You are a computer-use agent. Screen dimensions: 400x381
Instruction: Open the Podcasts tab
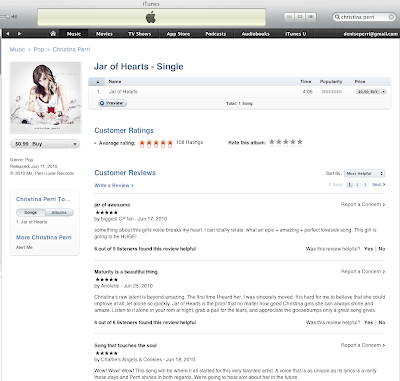[216, 34]
